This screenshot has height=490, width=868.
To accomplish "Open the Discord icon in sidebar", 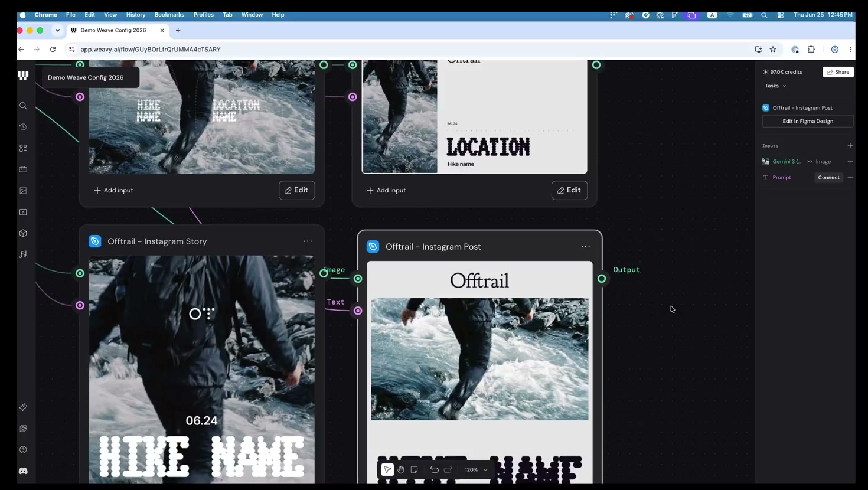I will tap(23, 471).
